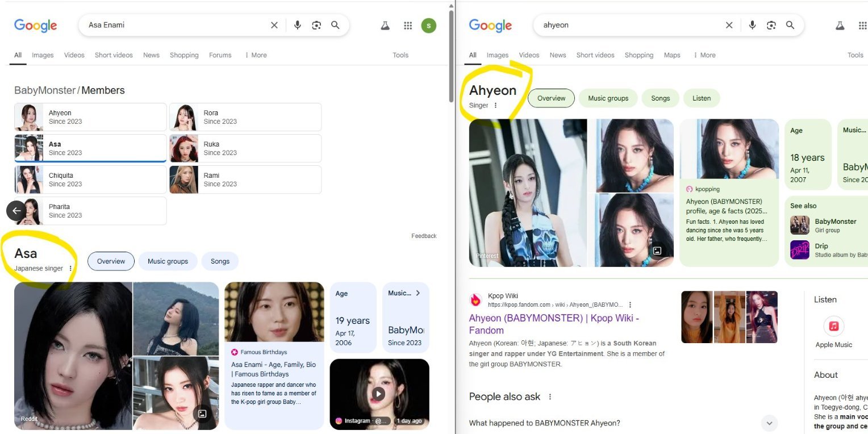
Task: Clear the 'ahyeon' search box
Action: point(729,25)
